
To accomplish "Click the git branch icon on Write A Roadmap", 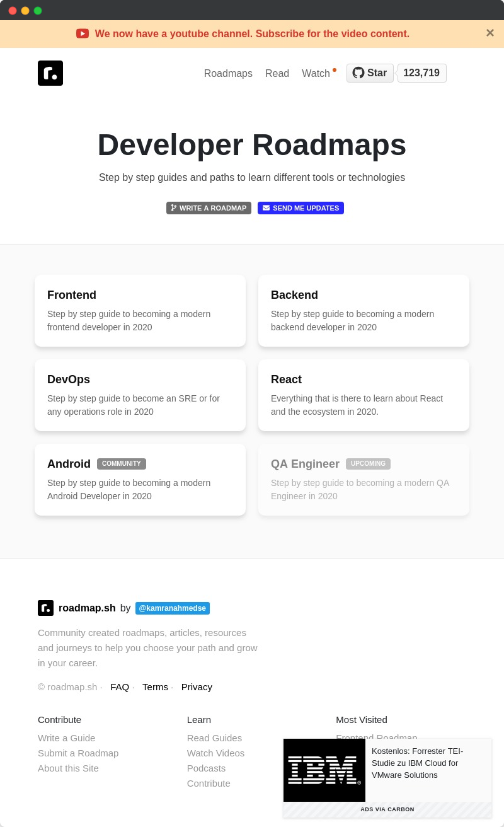I will tap(174, 207).
